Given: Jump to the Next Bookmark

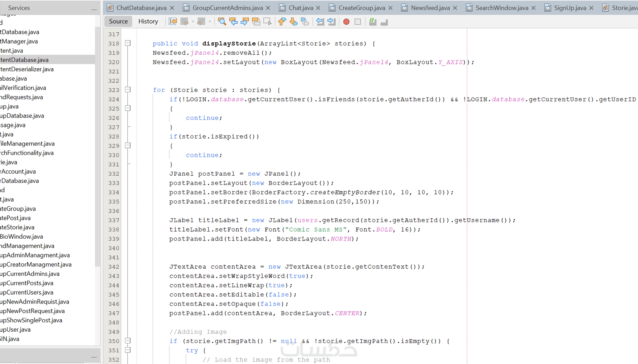Looking at the screenshot, I should (293, 21).
